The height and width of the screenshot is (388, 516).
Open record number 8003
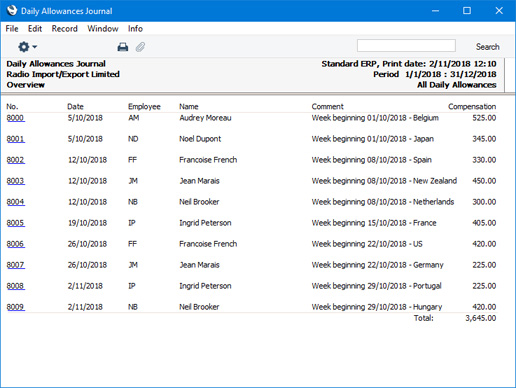15,181
